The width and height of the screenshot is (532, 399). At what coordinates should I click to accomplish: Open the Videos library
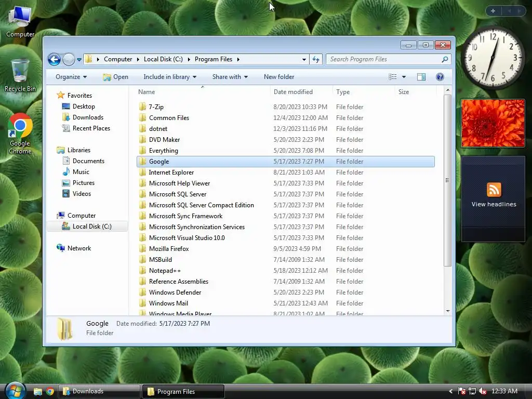(82, 193)
